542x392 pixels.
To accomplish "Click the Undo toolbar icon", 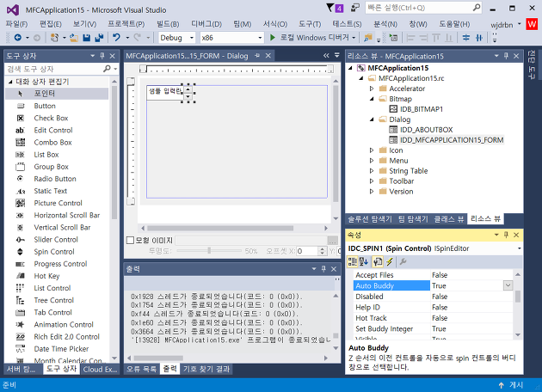I will click(x=116, y=37).
